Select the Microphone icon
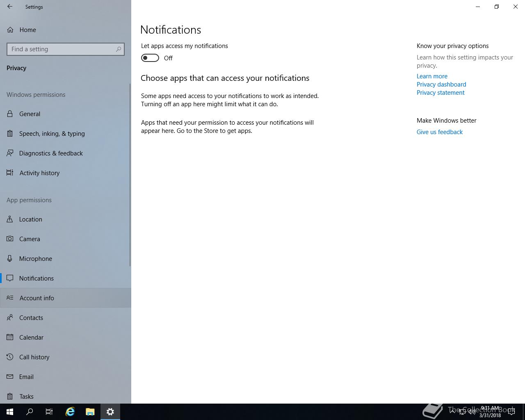 [10, 259]
